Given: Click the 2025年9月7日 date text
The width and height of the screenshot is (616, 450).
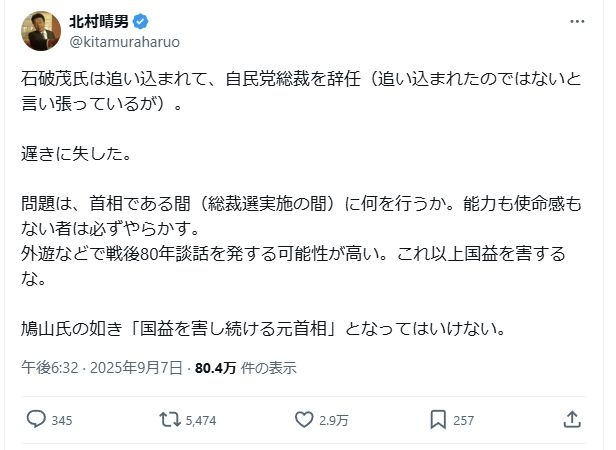Looking at the screenshot, I should 138,367.
